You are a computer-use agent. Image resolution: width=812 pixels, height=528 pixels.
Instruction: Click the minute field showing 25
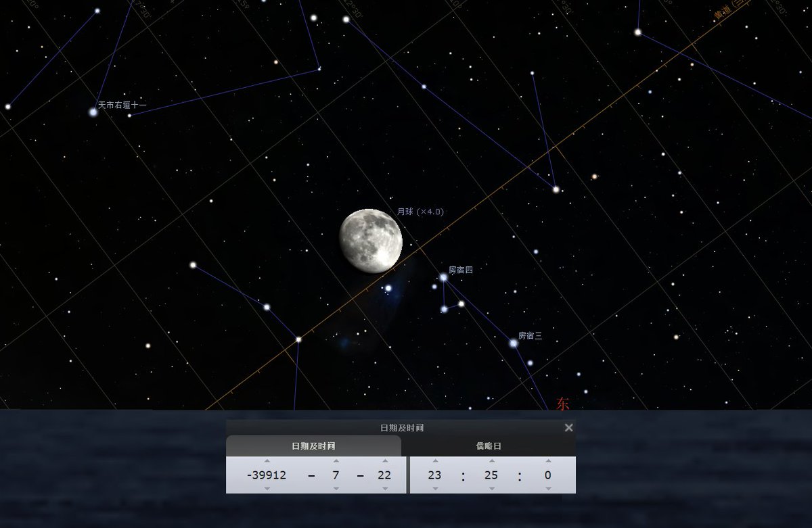[x=491, y=475]
